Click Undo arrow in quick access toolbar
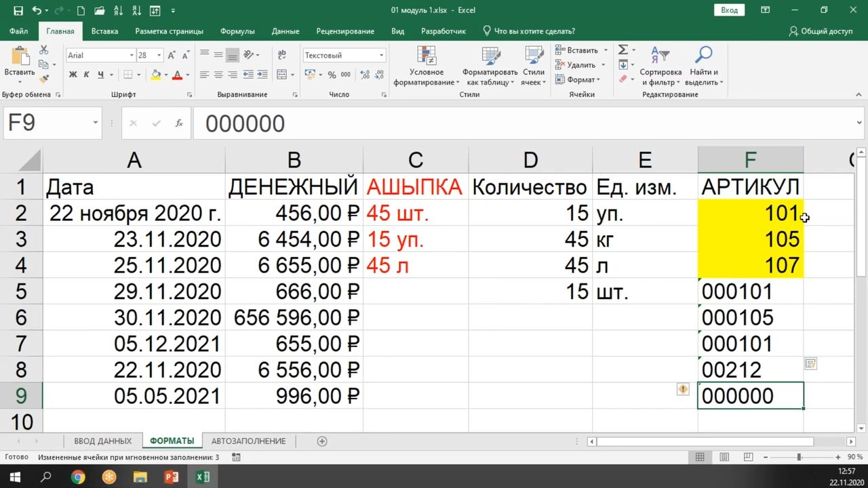868x488 pixels. [x=37, y=10]
